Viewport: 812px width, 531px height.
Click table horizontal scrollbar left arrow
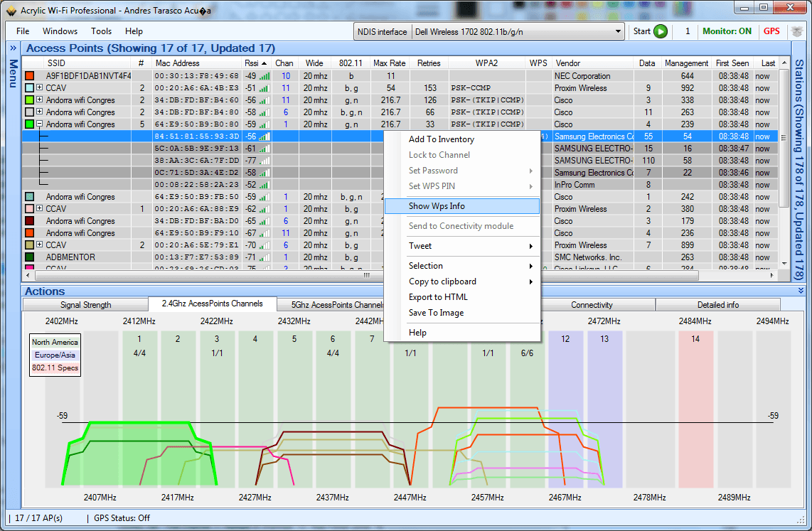pyautogui.click(x=28, y=275)
